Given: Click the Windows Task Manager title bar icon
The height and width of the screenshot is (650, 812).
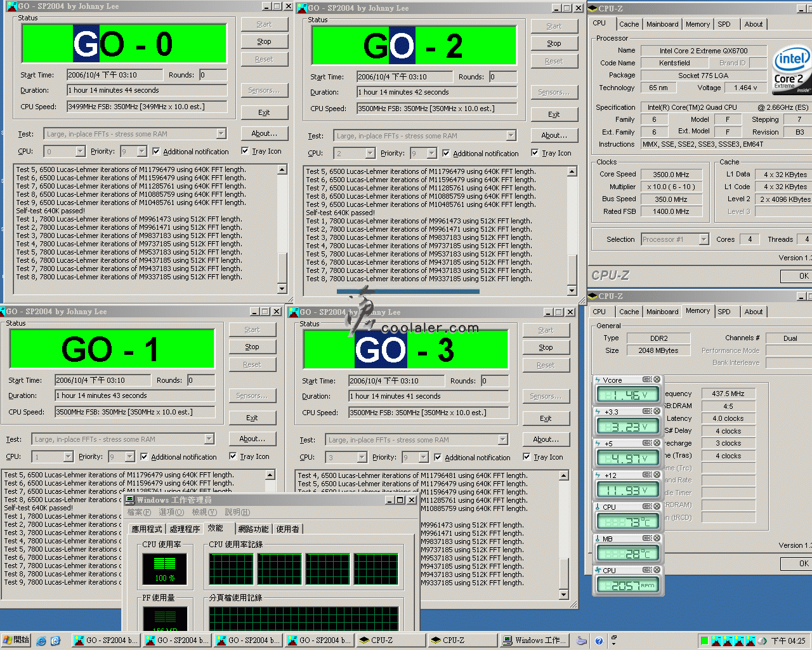Looking at the screenshot, I should click(129, 500).
